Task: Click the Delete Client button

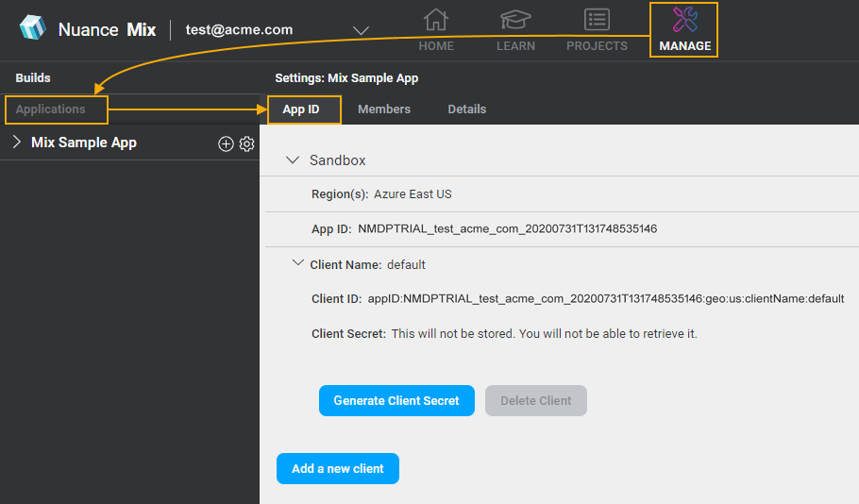Action: tap(536, 400)
